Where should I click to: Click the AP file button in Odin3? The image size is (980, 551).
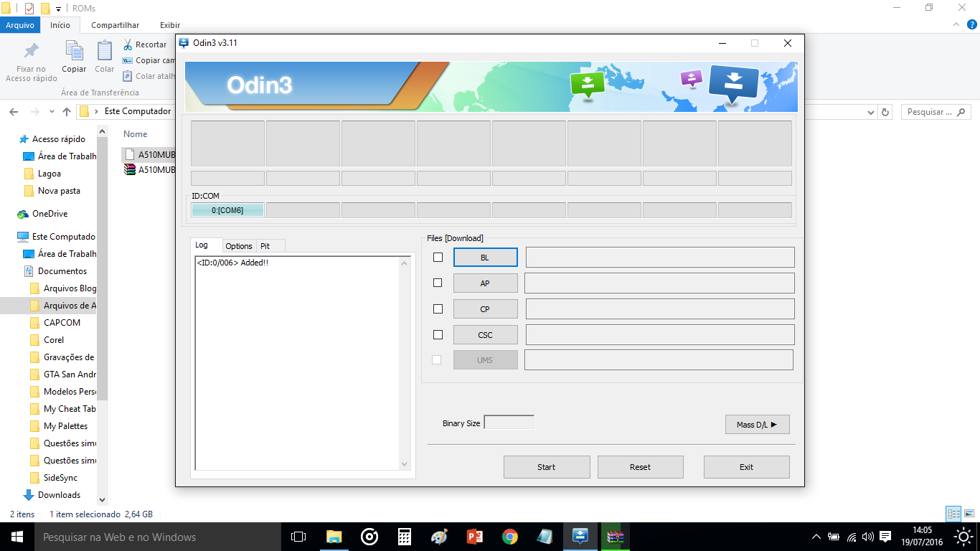pos(485,283)
